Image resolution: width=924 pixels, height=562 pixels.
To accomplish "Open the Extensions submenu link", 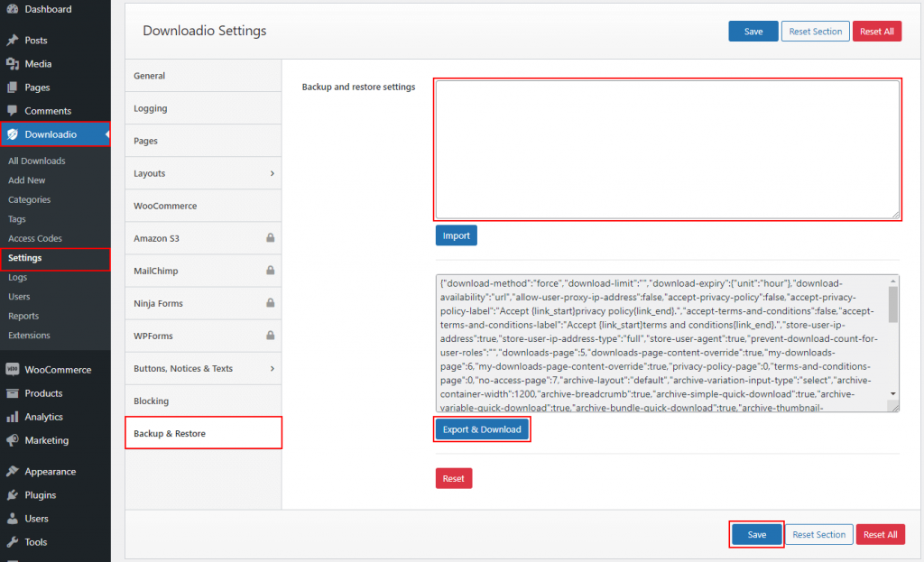I will pos(29,336).
